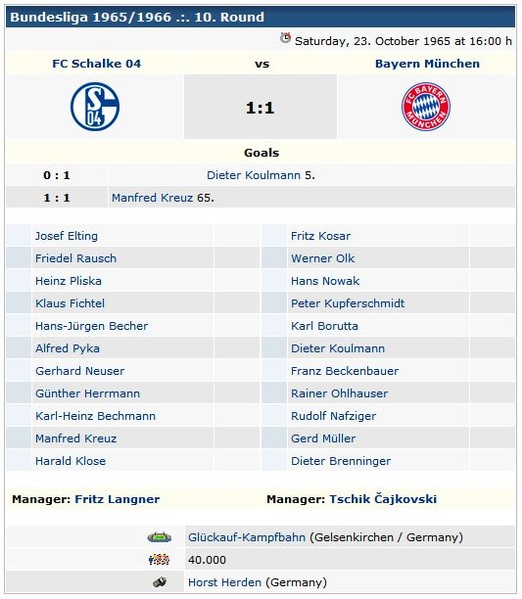Click the FC Schalke 04 club crest
The height and width of the screenshot is (599, 522).
pyautogui.click(x=95, y=107)
